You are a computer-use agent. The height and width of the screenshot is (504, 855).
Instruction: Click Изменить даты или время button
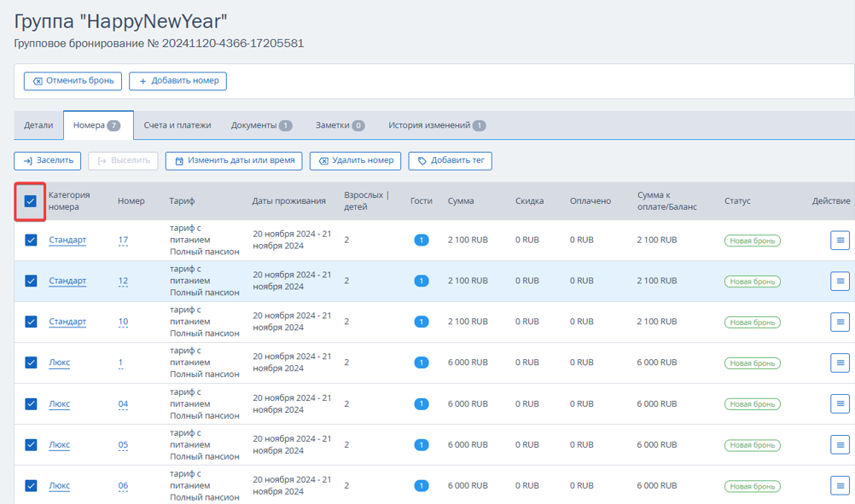pyautogui.click(x=234, y=160)
